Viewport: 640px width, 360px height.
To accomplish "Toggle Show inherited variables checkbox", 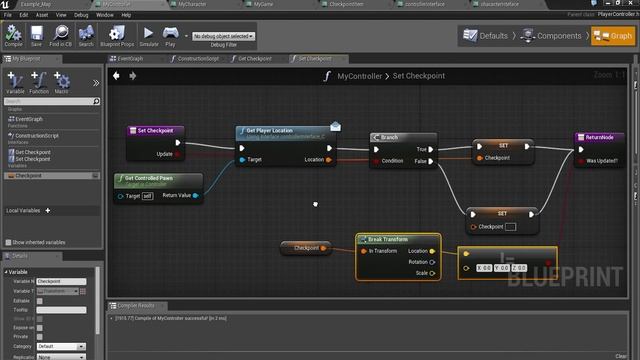I will pyautogui.click(x=8, y=242).
